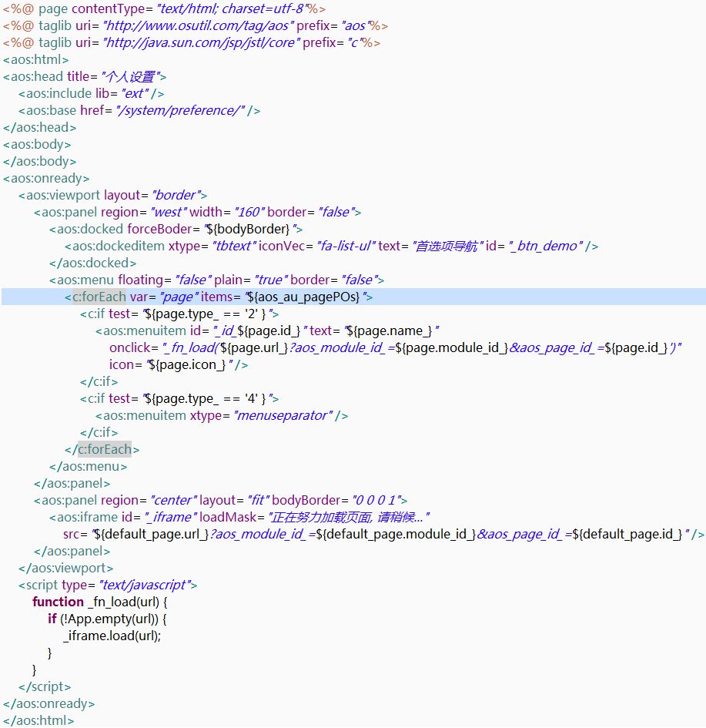Click the function keyword before _fn_load
Screen dimensions: 706x728
(58, 602)
